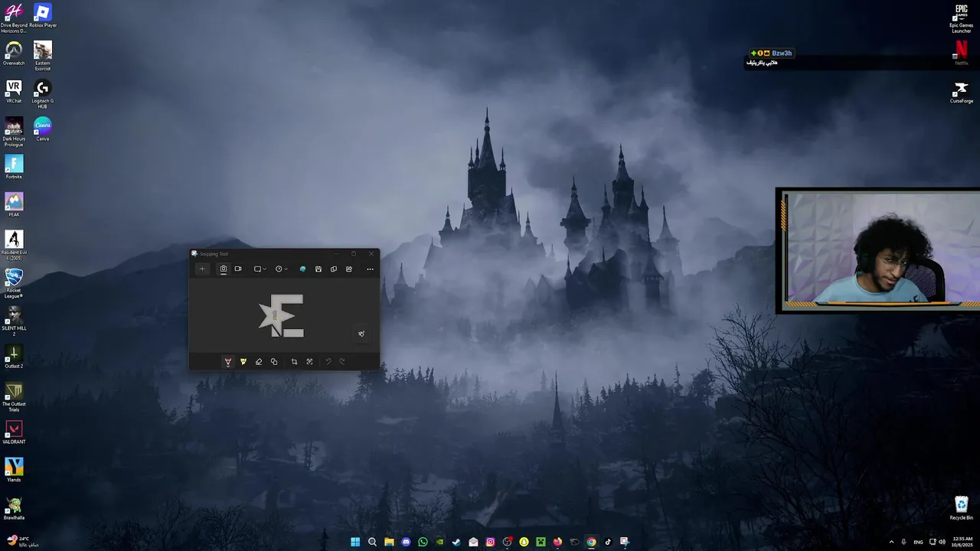Click the Copy icon in Snipping Tool
The width and height of the screenshot is (980, 551).
334,269
